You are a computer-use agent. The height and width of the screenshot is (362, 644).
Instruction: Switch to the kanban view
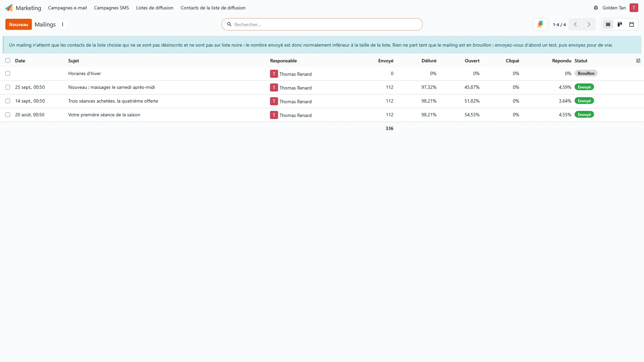(620, 24)
